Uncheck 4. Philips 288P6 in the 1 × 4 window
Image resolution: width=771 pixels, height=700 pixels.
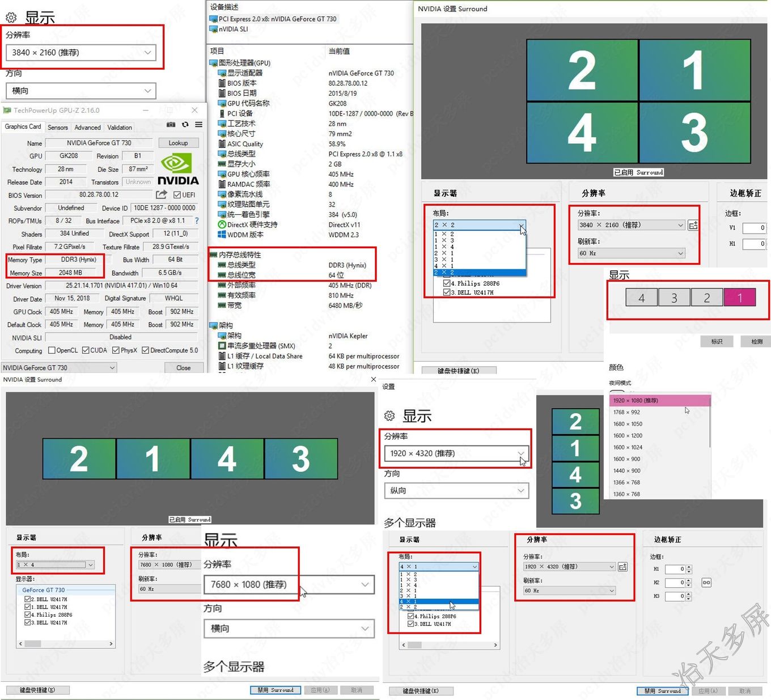click(27, 614)
